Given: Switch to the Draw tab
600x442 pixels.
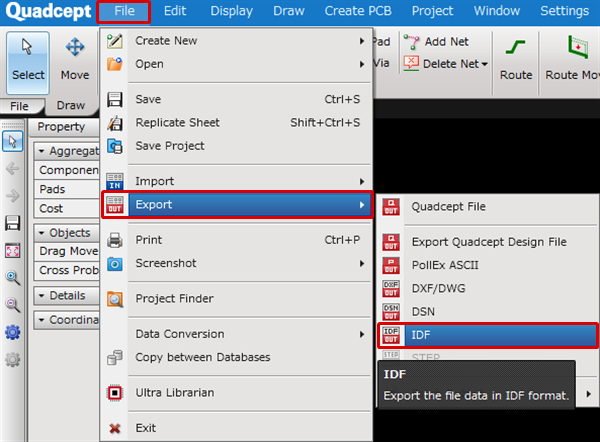Looking at the screenshot, I should point(71,105).
